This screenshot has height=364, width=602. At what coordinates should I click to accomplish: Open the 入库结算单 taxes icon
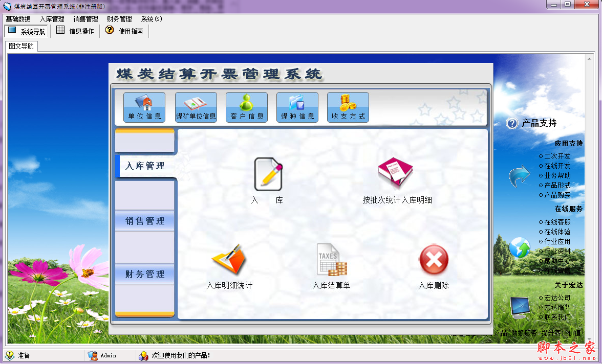pos(331,260)
